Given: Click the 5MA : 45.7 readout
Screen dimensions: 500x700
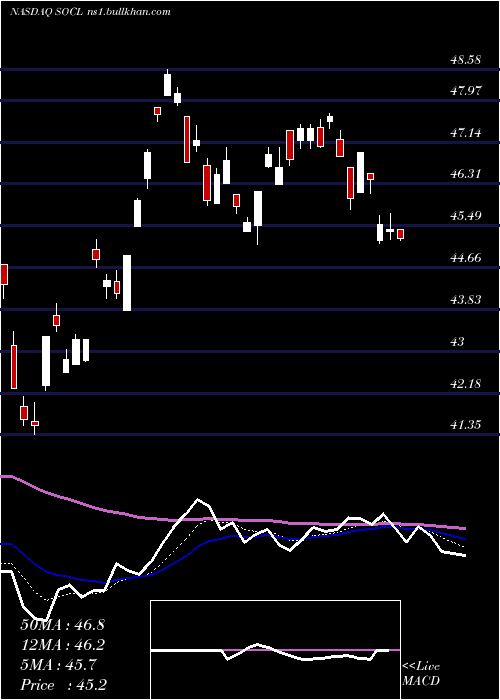Looking at the screenshot, I should point(58,665).
